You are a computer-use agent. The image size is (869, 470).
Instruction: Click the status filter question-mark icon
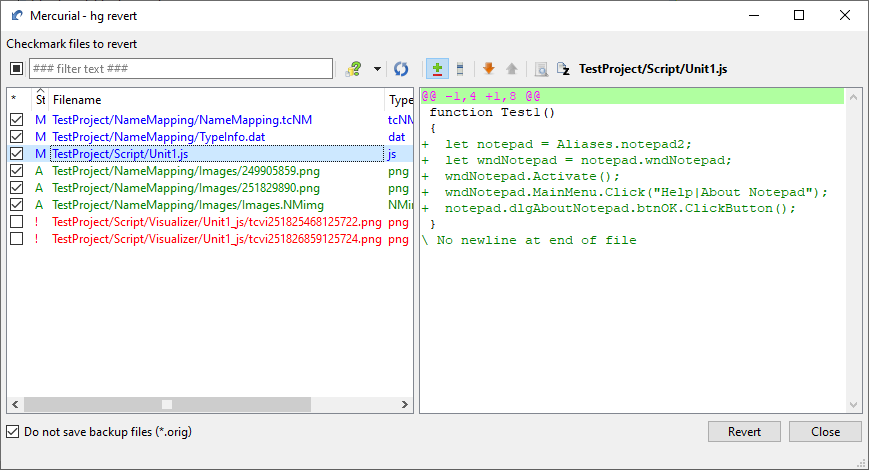tap(353, 69)
